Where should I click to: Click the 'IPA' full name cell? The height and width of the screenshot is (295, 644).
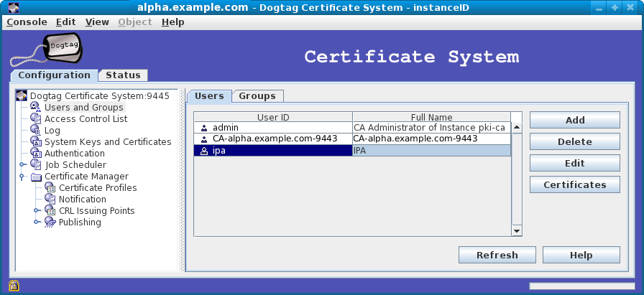(432, 151)
